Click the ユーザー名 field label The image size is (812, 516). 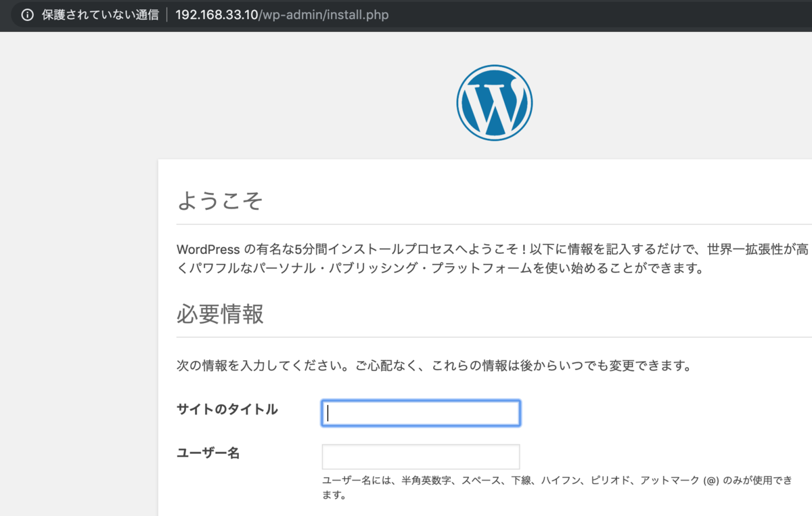click(208, 453)
